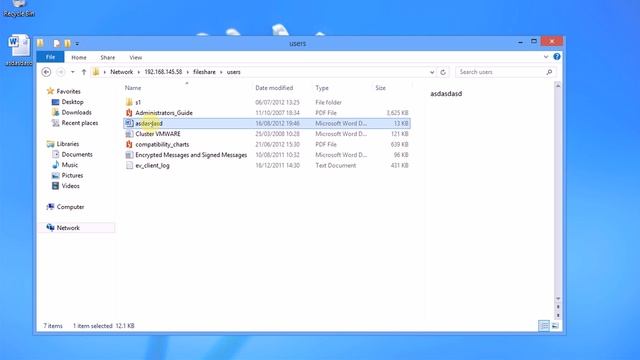Viewport: 640px width, 360px height.
Task: Click the Encrypted Messages Word document icon
Action: click(129, 155)
